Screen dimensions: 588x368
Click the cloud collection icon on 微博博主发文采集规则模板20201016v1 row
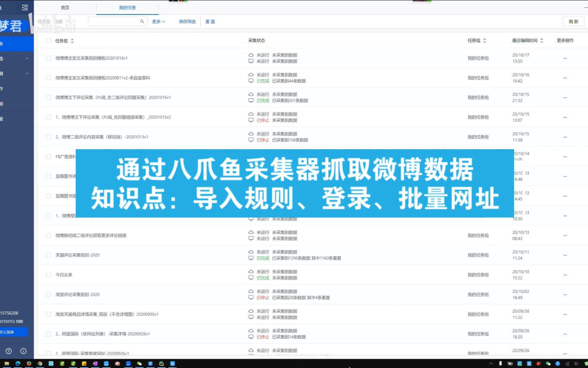[251, 55]
